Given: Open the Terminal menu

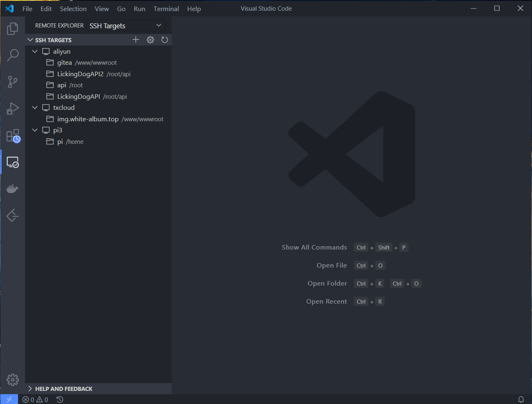Looking at the screenshot, I should pos(166,9).
